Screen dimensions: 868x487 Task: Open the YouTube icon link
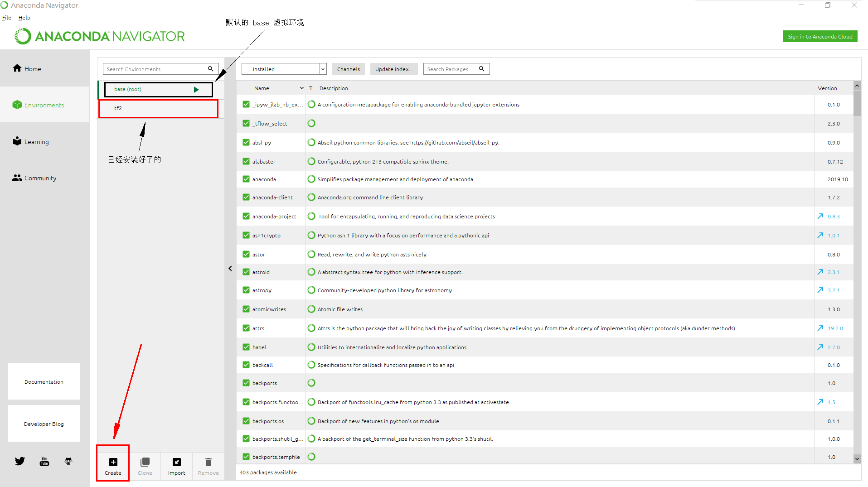coord(44,461)
